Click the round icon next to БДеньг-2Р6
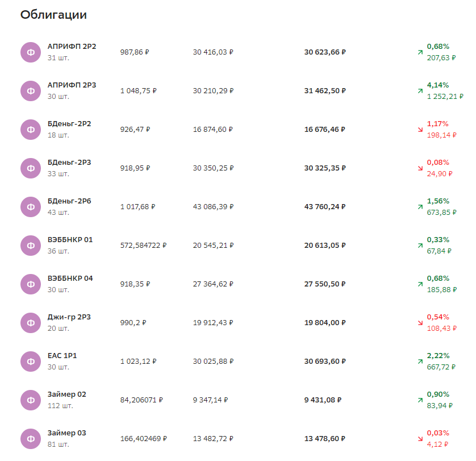Viewport: 476px width, 461px height. 31,207
